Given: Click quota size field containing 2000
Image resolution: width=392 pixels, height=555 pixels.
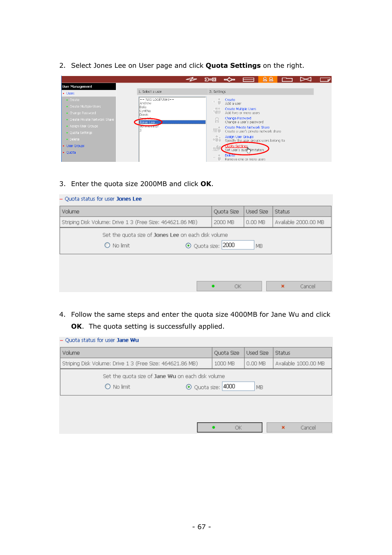Looking at the screenshot, I should pyautogui.click(x=238, y=245).
